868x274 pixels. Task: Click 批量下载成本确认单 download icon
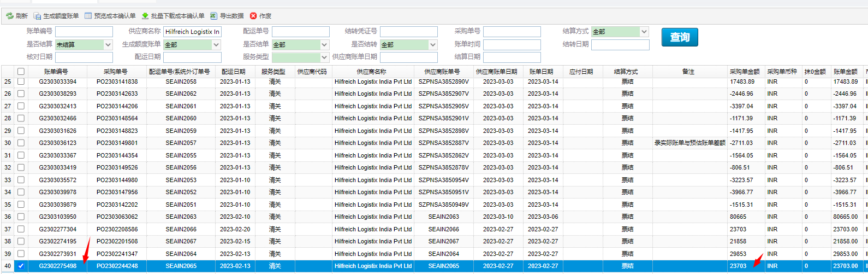(x=145, y=16)
